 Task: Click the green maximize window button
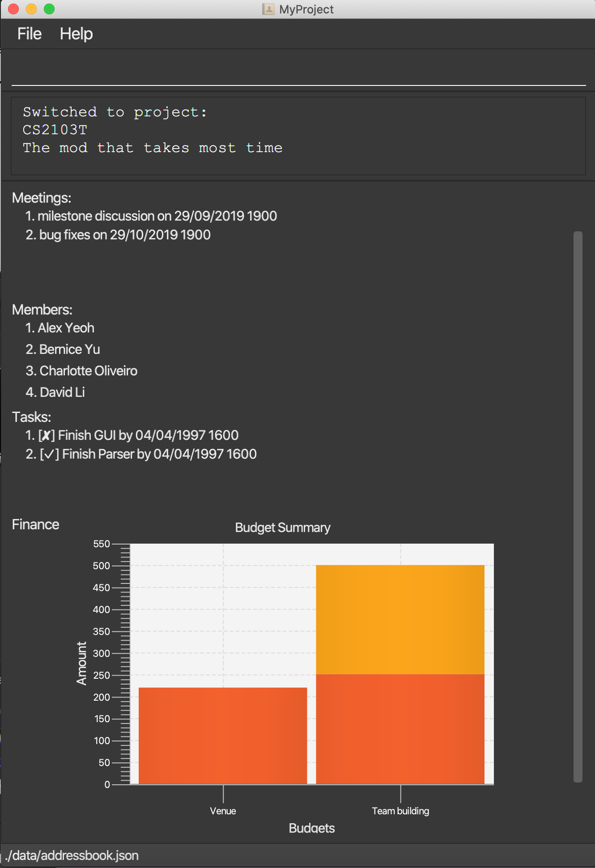[x=49, y=9]
